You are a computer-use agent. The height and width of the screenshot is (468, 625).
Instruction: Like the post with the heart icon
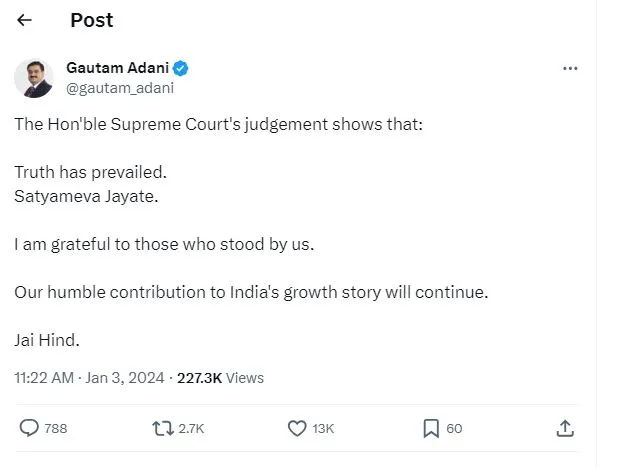pyautogui.click(x=296, y=428)
